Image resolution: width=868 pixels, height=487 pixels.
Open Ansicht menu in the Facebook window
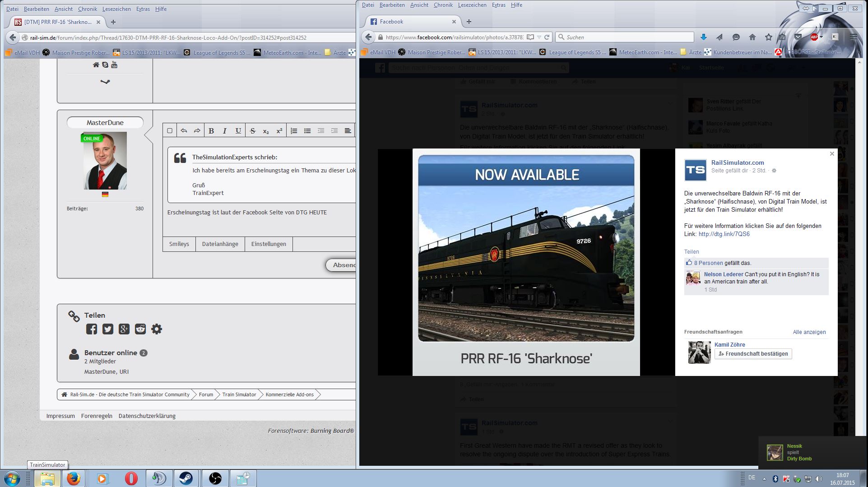pos(419,5)
